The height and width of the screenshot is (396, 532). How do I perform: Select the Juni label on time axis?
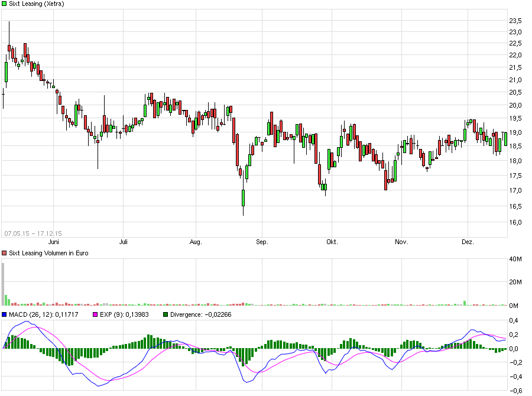[x=54, y=242]
